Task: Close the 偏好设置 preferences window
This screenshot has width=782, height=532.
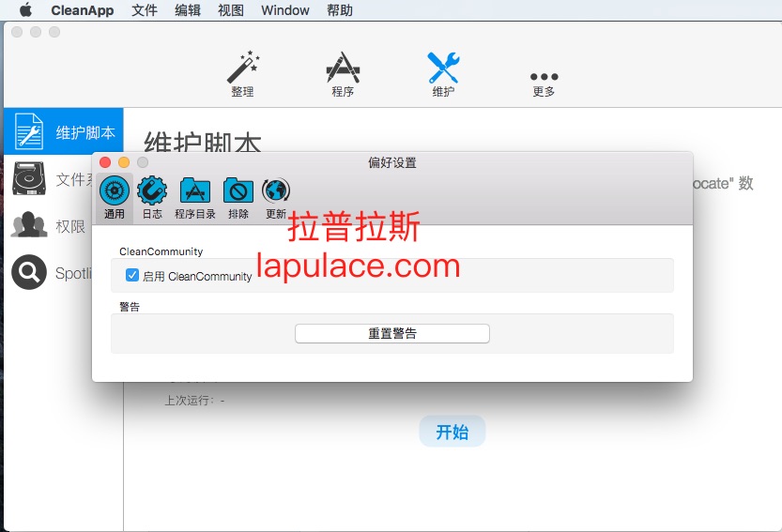Action: [105, 162]
